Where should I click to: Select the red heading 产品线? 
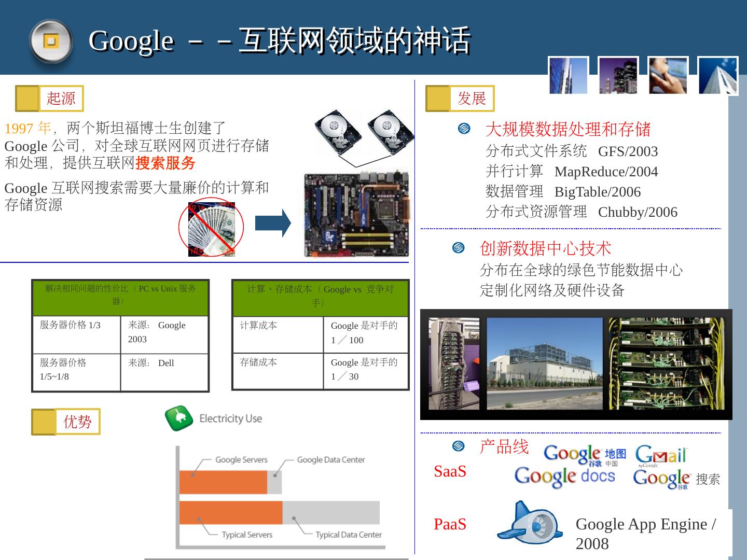[x=504, y=446]
